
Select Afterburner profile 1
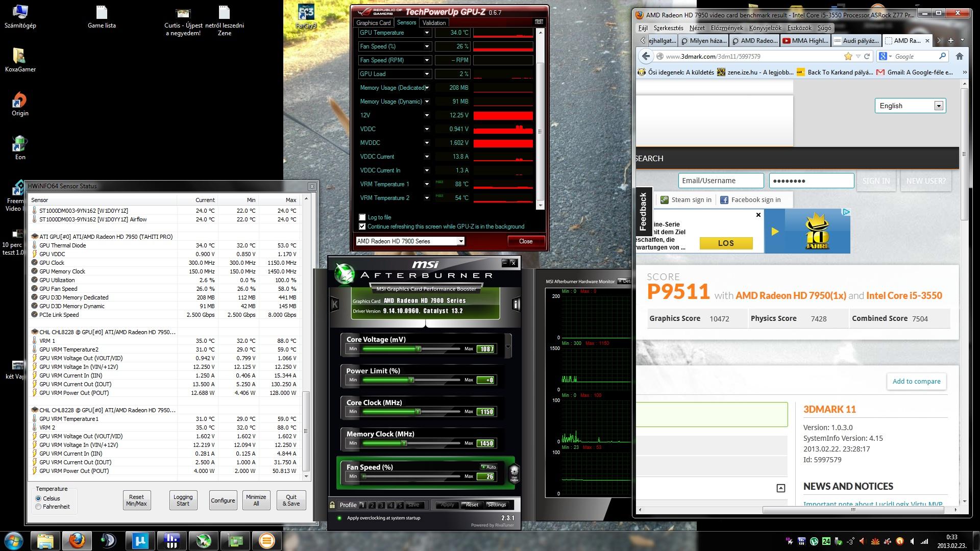[362, 505]
